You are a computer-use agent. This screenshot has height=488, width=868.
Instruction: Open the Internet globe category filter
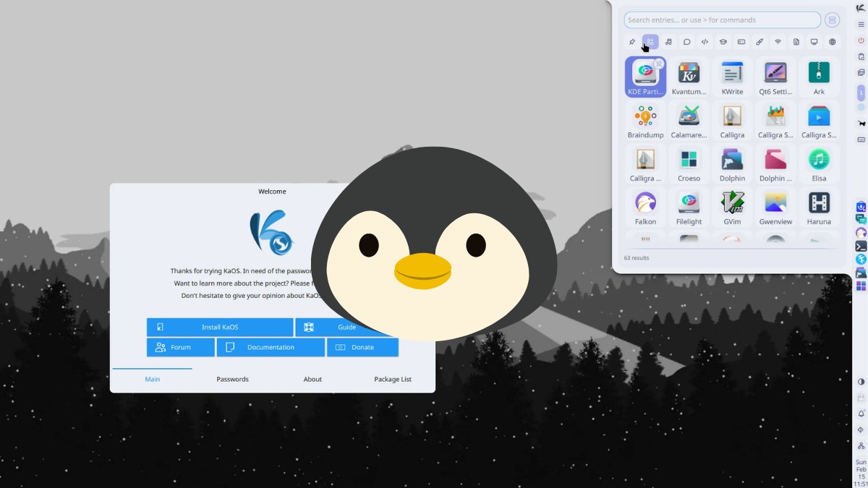tap(832, 41)
